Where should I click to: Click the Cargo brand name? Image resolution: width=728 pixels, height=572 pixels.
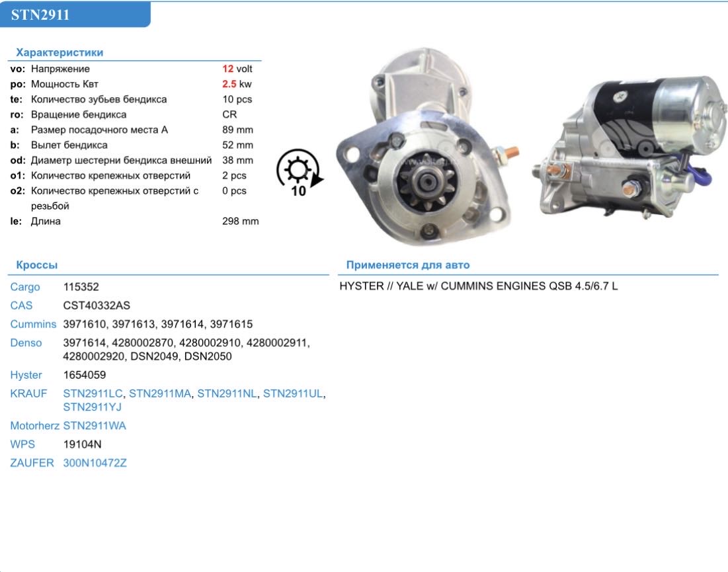click(x=25, y=287)
